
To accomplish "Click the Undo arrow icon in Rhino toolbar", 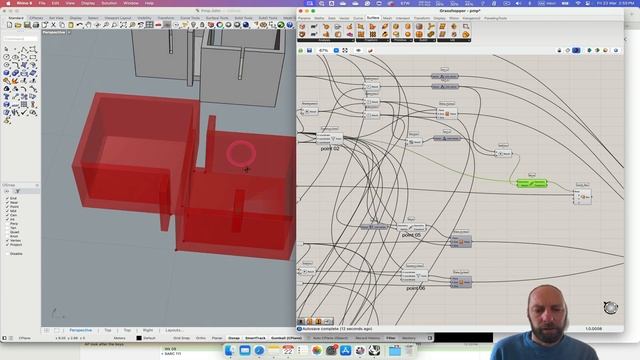I will (79, 25).
